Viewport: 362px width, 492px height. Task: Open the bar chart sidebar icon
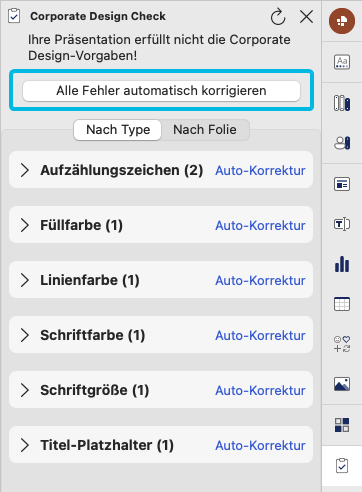[342, 264]
